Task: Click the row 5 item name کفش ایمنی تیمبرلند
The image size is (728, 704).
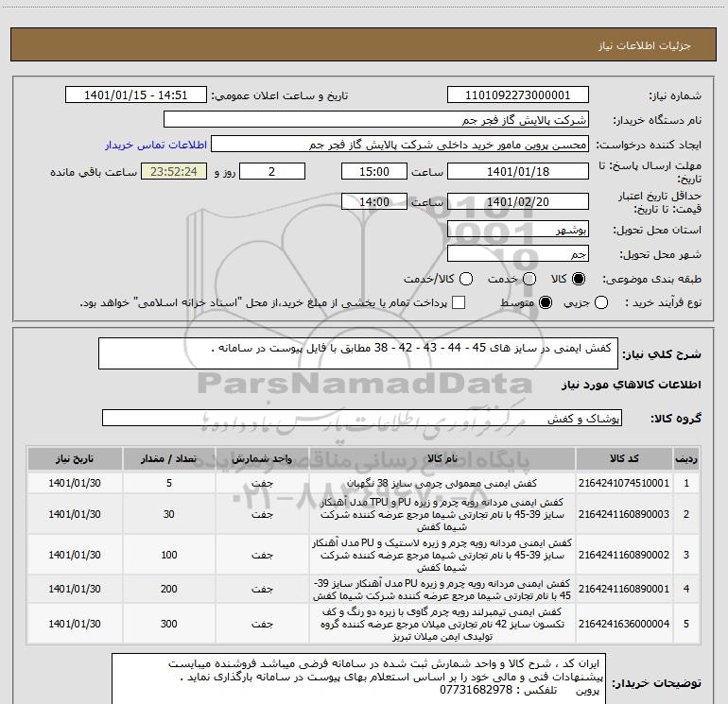Action: (x=442, y=624)
